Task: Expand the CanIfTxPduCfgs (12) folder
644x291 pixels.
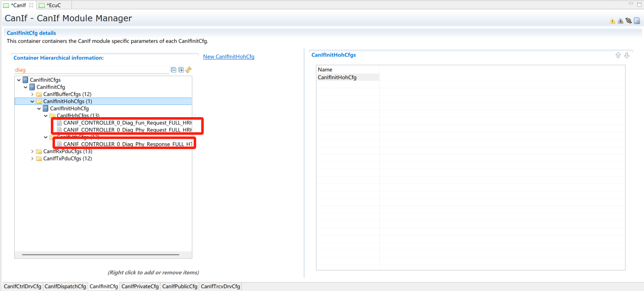Action: coord(32,158)
